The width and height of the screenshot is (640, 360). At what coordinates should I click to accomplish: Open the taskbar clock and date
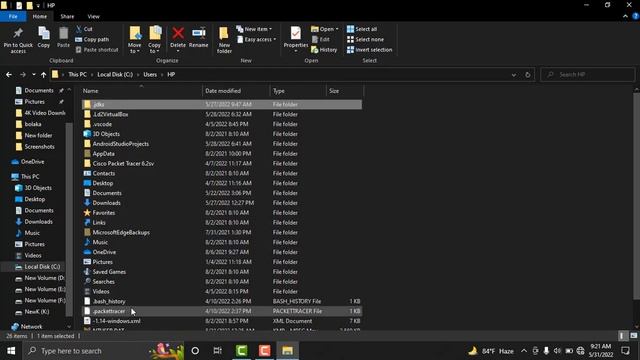click(600, 351)
